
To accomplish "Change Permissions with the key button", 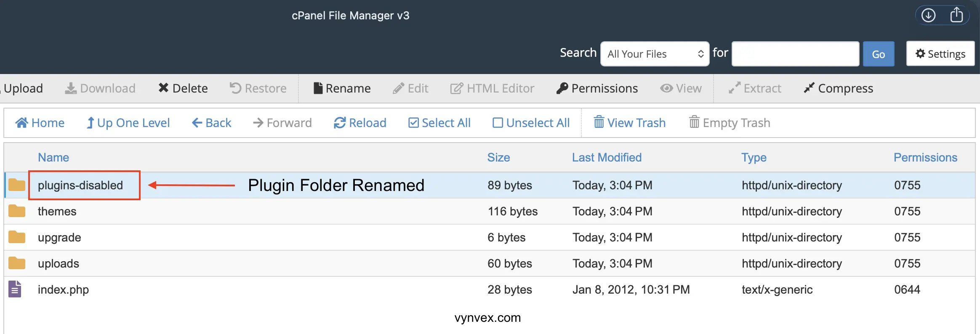I will pyautogui.click(x=597, y=88).
